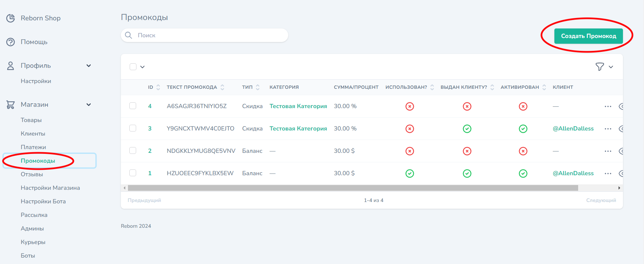The height and width of the screenshot is (264, 644).
Task: Open Настройки Магазина page
Action: point(50,188)
